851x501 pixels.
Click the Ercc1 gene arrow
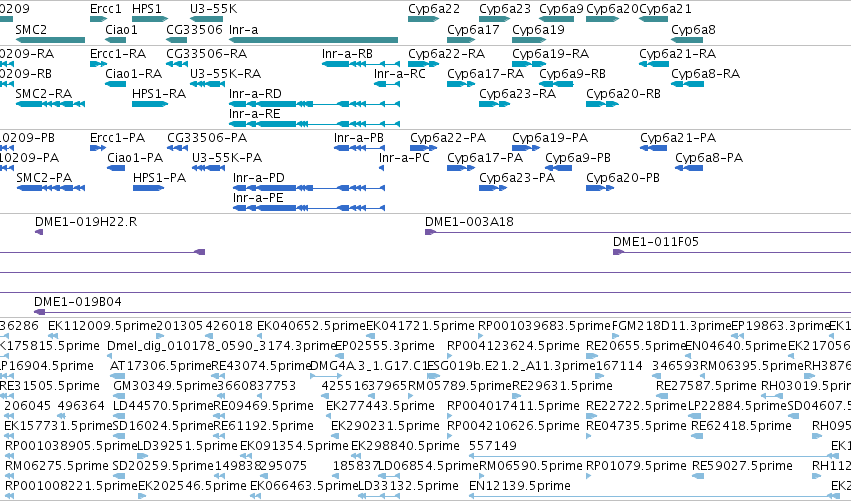(99, 19)
